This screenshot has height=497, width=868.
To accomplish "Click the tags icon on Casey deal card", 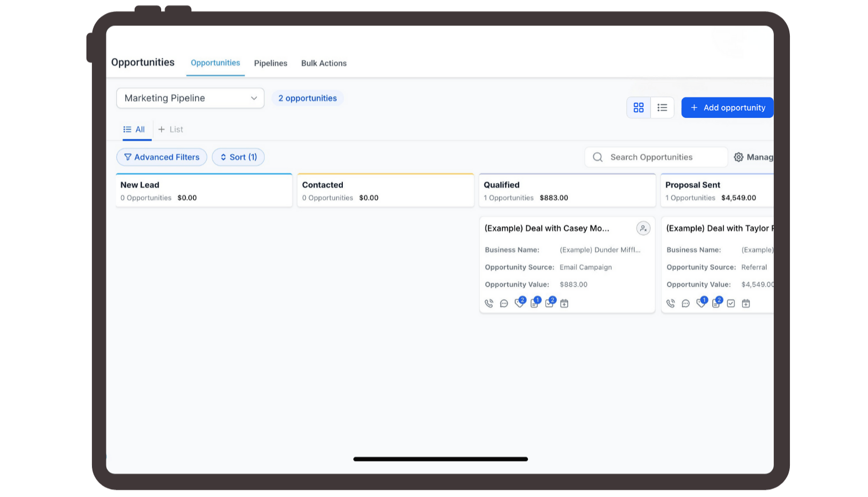I will pyautogui.click(x=519, y=303).
